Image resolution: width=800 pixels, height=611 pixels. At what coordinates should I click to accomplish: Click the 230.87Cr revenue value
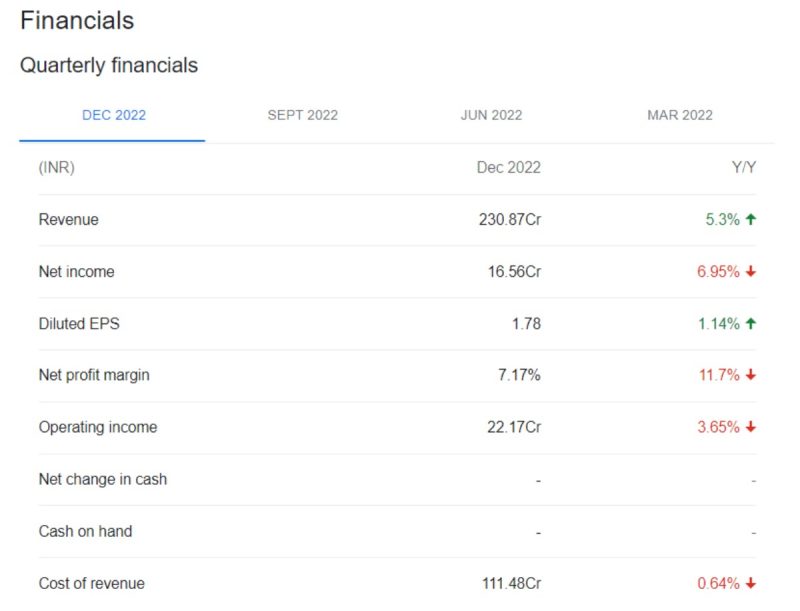(x=510, y=219)
